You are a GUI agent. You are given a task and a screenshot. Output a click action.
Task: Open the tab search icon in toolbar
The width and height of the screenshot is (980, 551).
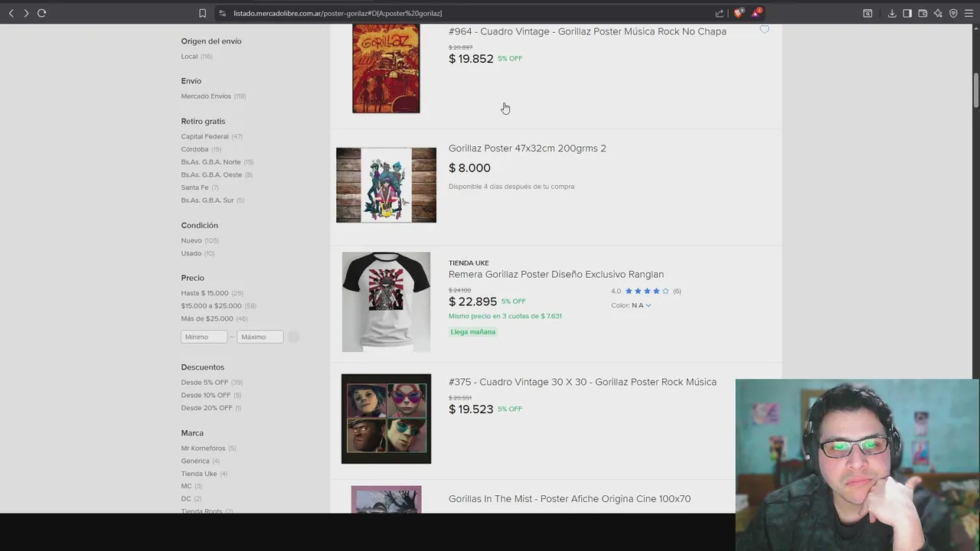(867, 13)
